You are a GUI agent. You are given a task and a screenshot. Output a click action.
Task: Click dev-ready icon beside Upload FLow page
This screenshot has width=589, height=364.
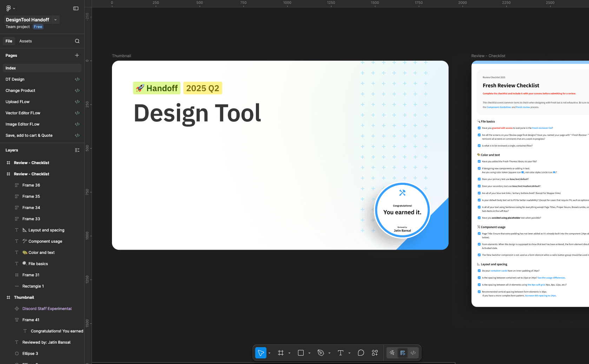click(77, 102)
